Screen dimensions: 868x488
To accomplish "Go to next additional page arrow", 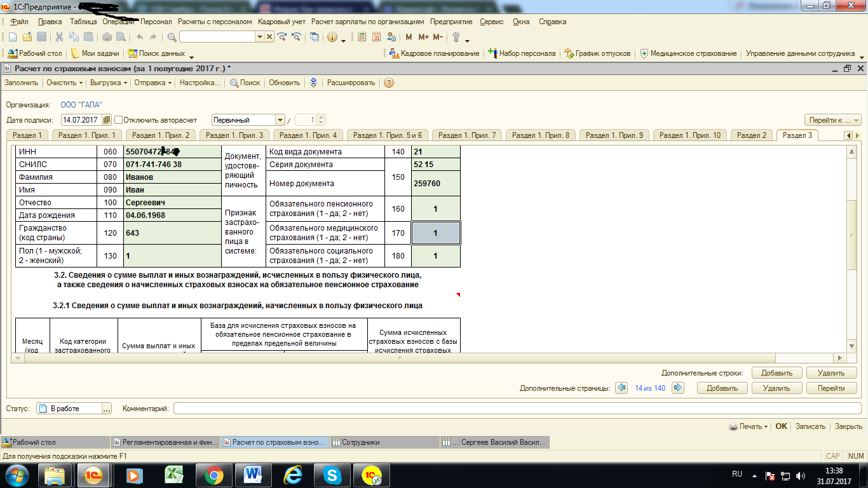I will 678,388.
